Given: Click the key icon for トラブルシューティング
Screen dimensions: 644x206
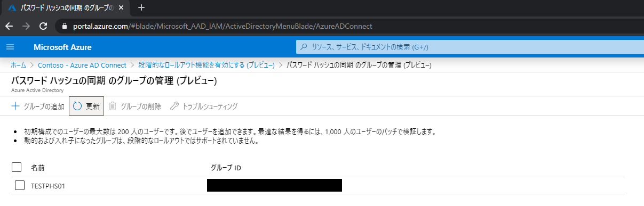Looking at the screenshot, I should pyautogui.click(x=174, y=106).
